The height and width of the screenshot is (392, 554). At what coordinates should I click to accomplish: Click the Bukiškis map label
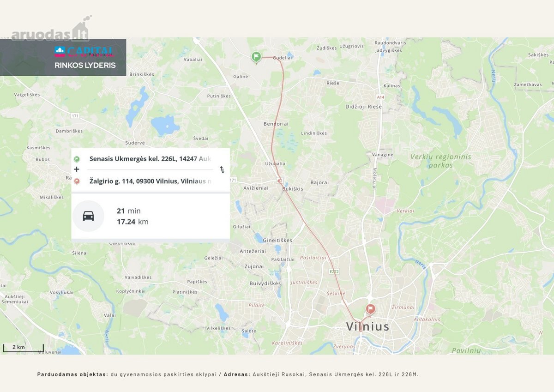(x=292, y=188)
